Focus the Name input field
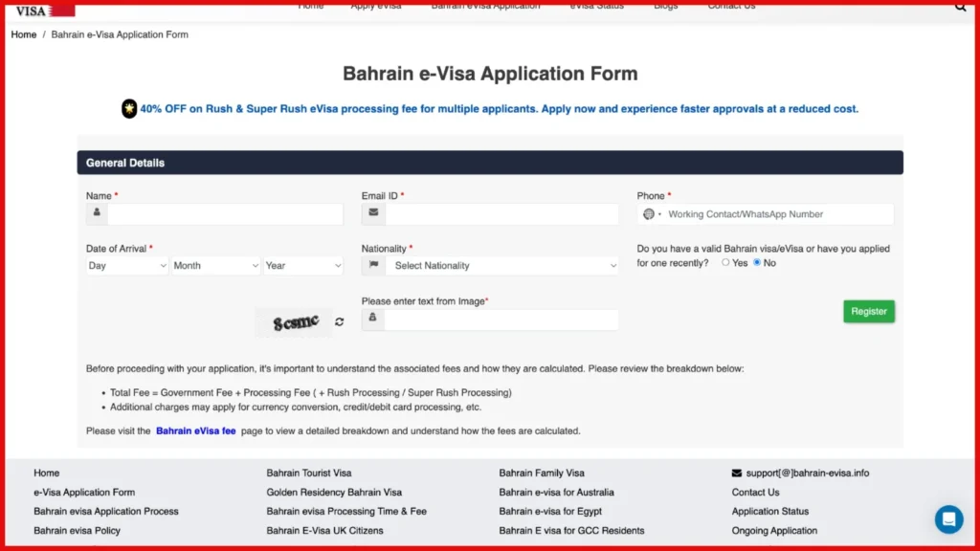Viewport: 980px width, 551px height. pyautogui.click(x=225, y=213)
